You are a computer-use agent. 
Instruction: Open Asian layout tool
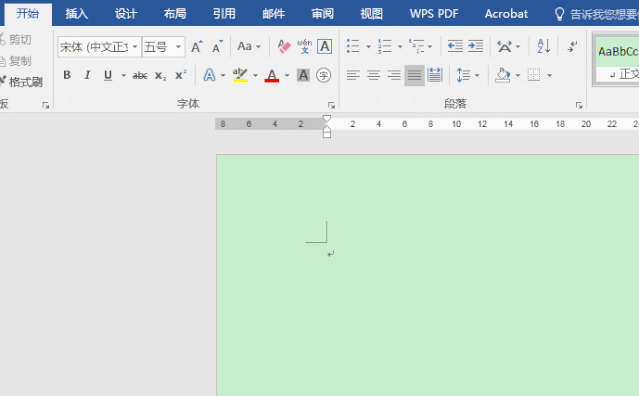click(x=504, y=46)
